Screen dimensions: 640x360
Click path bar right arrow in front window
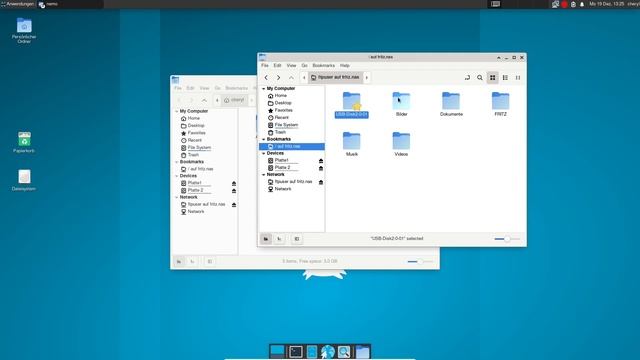367,78
